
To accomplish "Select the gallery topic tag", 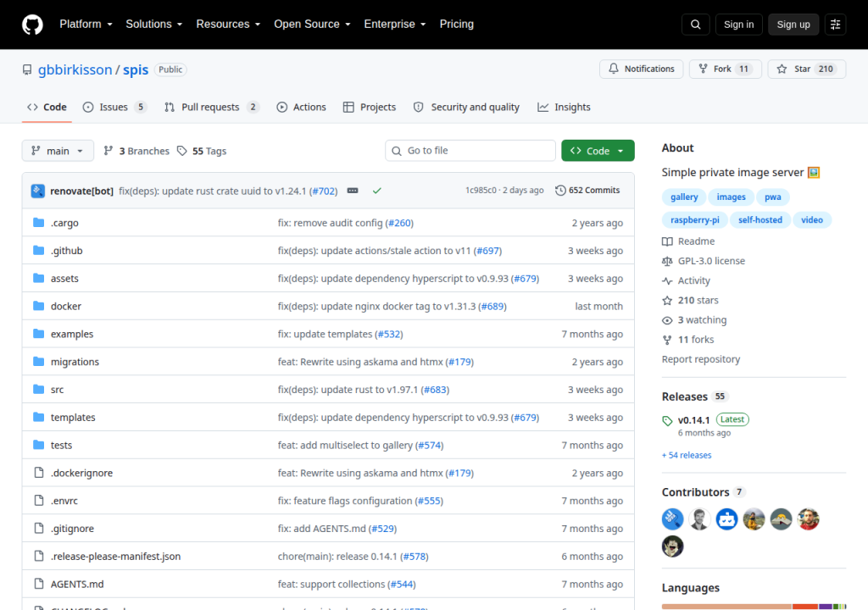I will point(684,197).
